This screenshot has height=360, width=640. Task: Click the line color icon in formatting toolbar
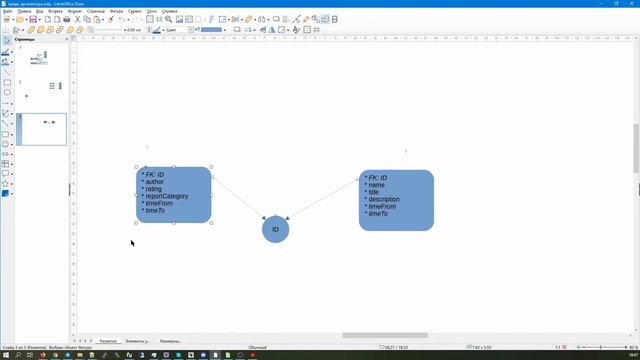pos(156,30)
